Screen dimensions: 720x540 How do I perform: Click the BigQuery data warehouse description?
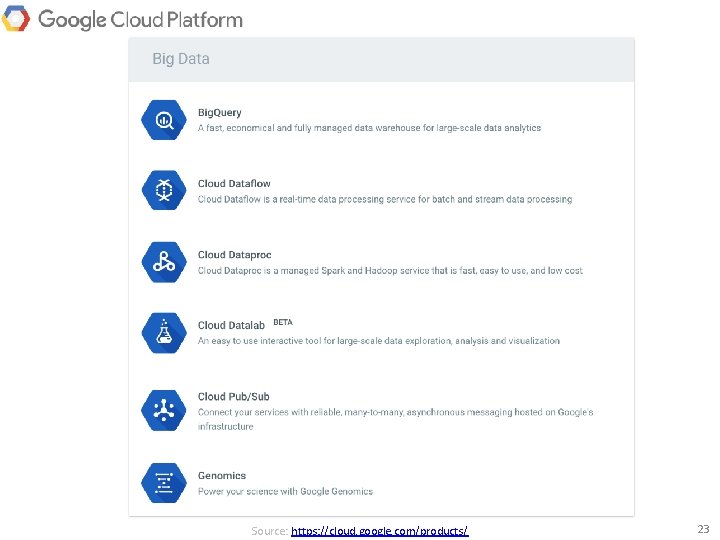(369, 128)
